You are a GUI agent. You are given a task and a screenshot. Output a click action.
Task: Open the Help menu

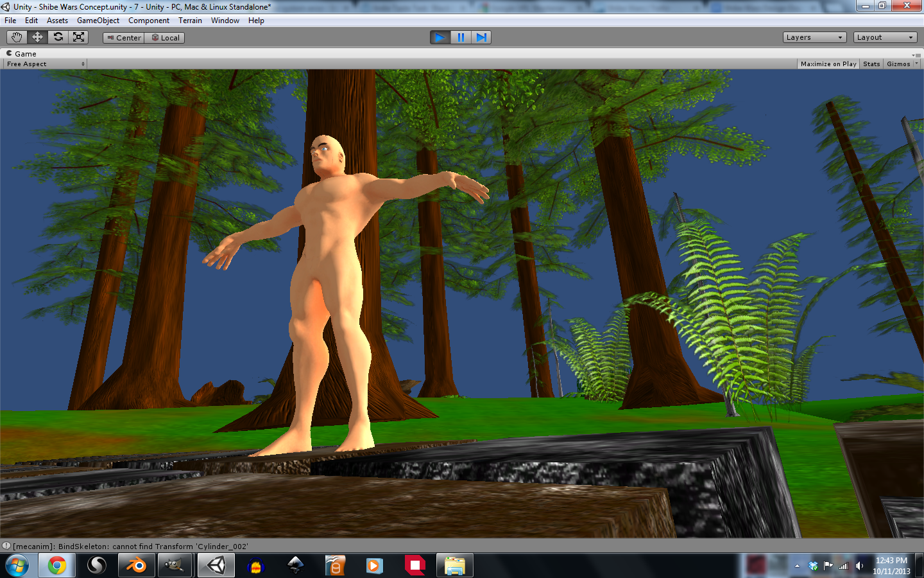click(256, 21)
